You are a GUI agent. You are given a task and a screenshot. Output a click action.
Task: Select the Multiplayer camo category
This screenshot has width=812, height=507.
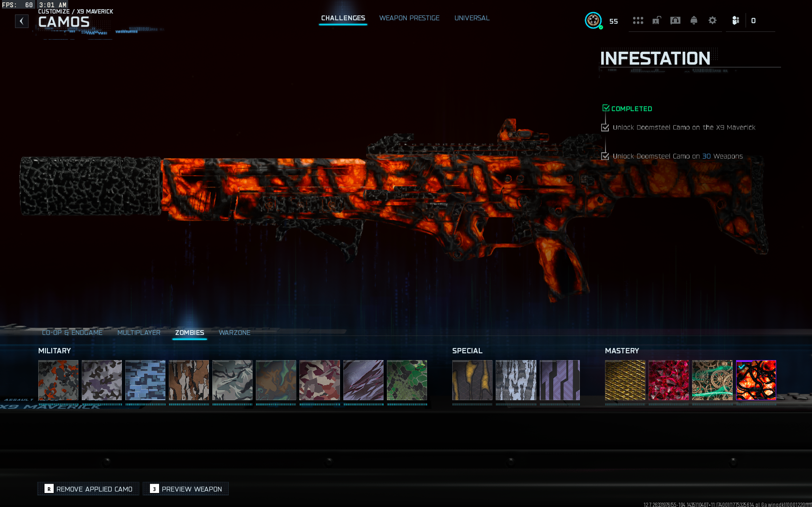[x=139, y=333]
